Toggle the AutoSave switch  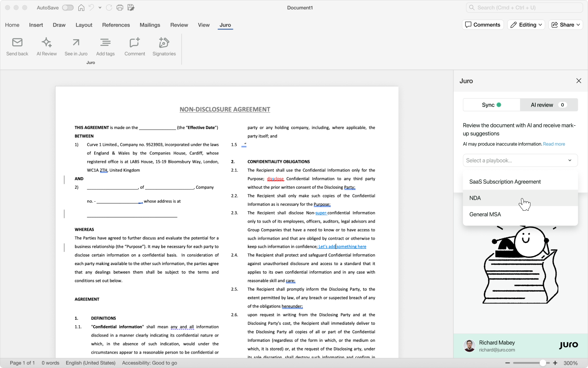click(x=68, y=8)
